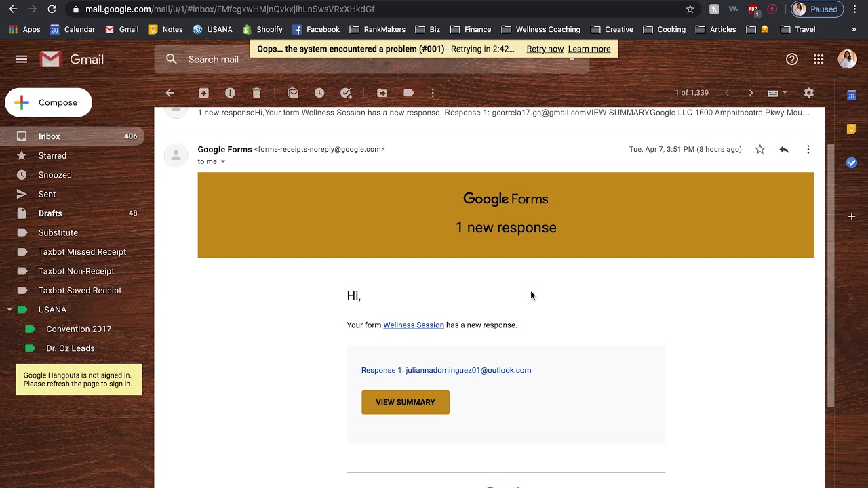Reply to Google Forms email
Viewport: 868px width, 488px height.
[784, 150]
